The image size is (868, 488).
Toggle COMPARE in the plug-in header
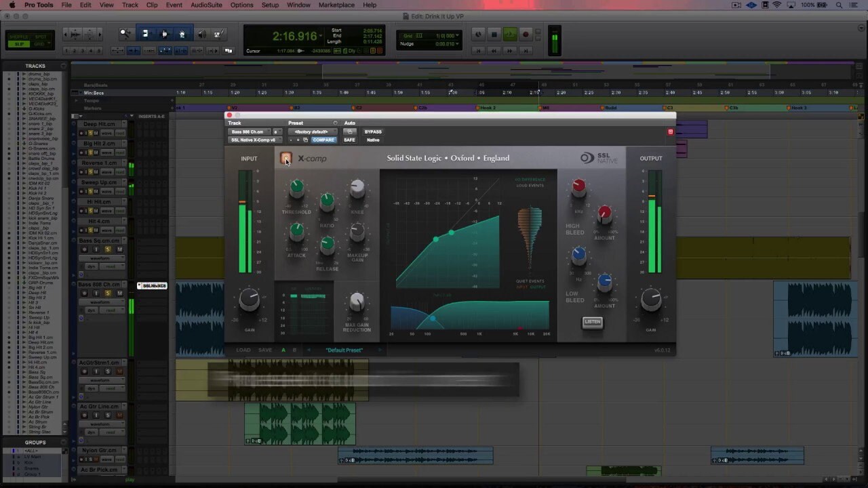pyautogui.click(x=323, y=140)
